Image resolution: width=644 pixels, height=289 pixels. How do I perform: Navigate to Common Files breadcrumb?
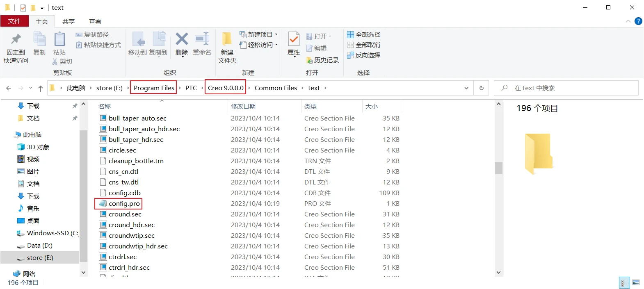point(276,88)
